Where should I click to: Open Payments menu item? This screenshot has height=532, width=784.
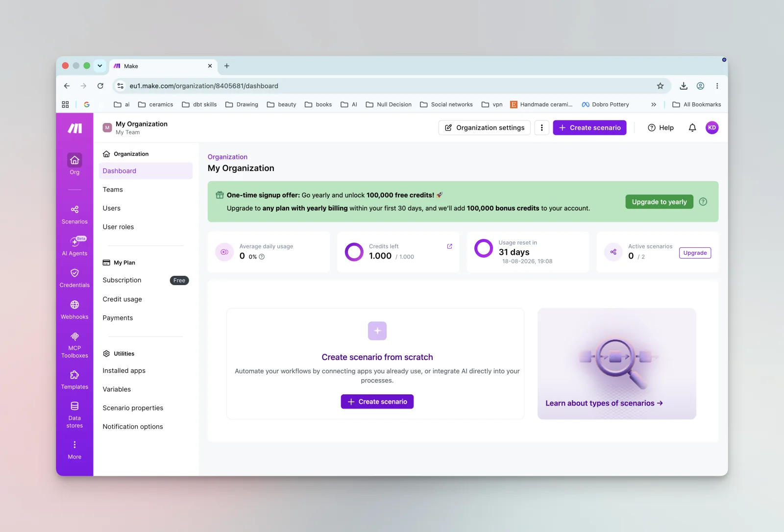coord(118,318)
